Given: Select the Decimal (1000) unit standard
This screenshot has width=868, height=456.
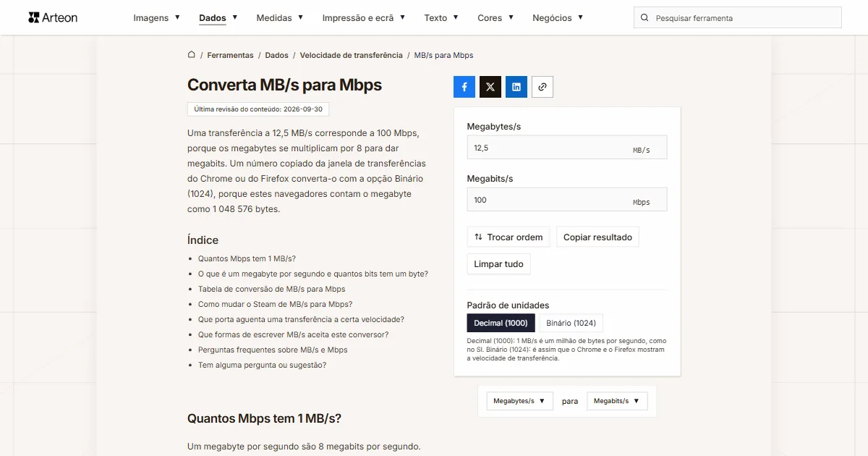Looking at the screenshot, I should coord(501,323).
